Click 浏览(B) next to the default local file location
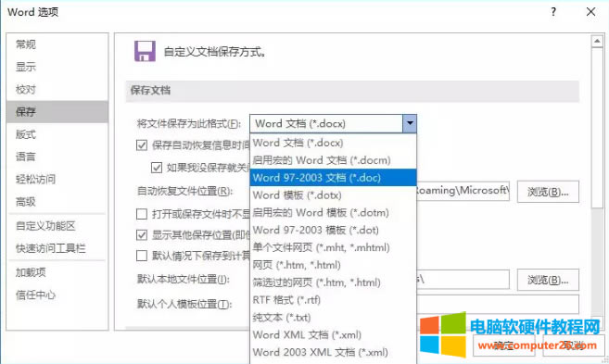 548,280
